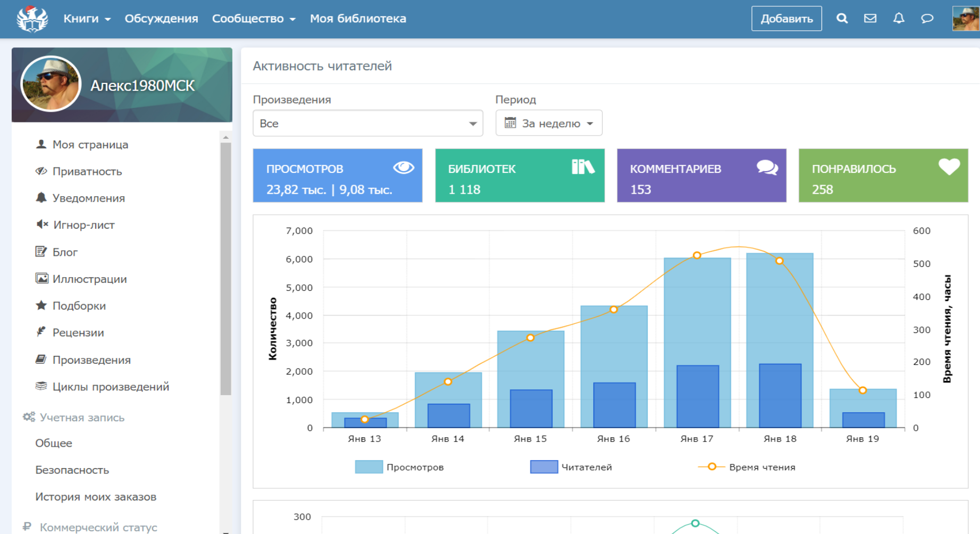Open Моя библиотека in top navigation

[358, 19]
